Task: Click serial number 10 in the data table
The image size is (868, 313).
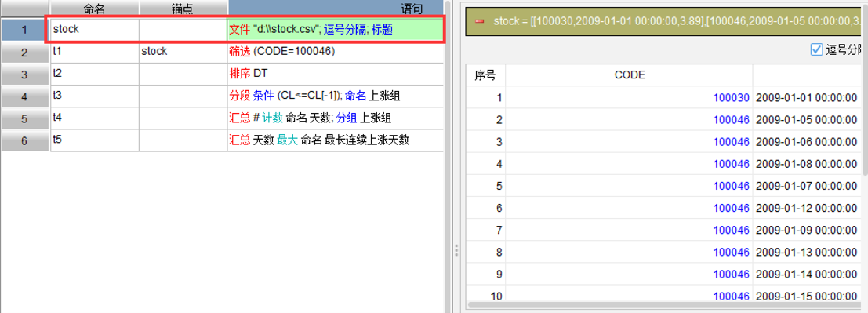Action: [x=496, y=296]
